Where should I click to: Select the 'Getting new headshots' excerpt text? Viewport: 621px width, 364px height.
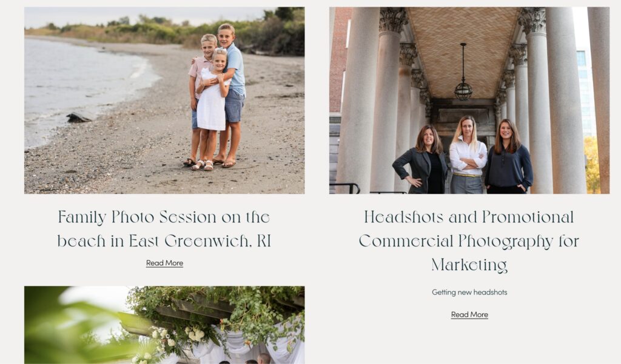click(x=469, y=293)
